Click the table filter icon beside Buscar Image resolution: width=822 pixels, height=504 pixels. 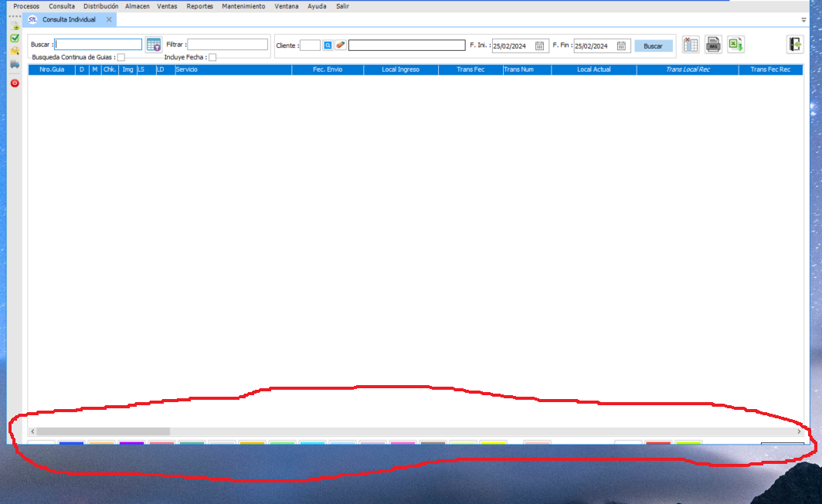pos(153,46)
